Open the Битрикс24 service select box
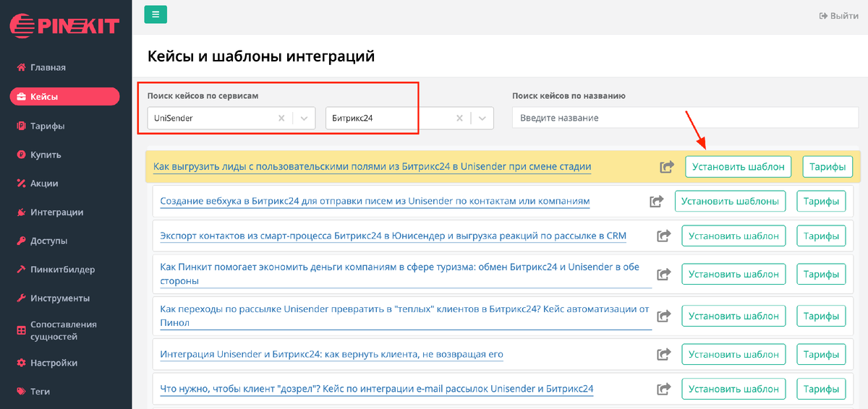 (x=409, y=118)
